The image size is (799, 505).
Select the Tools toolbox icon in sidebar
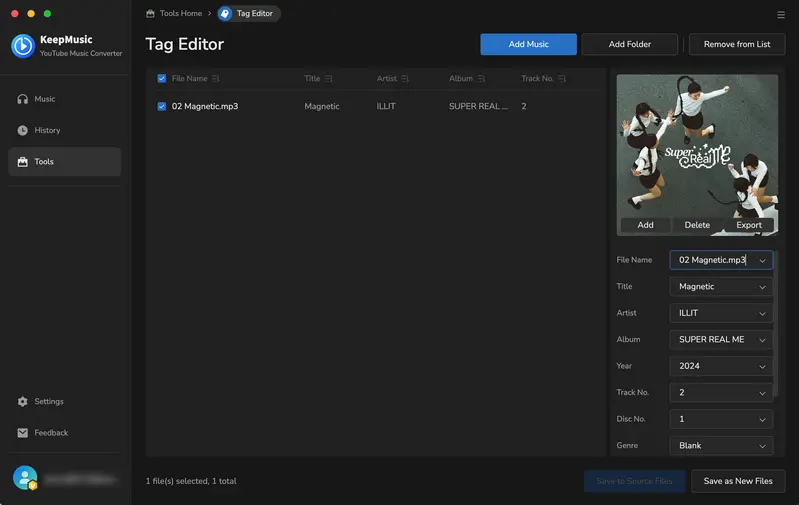(x=22, y=162)
